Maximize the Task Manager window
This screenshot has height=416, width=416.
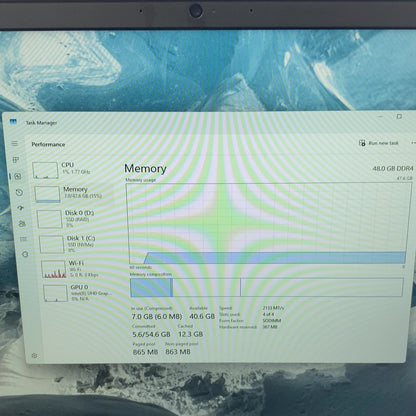click(399, 116)
